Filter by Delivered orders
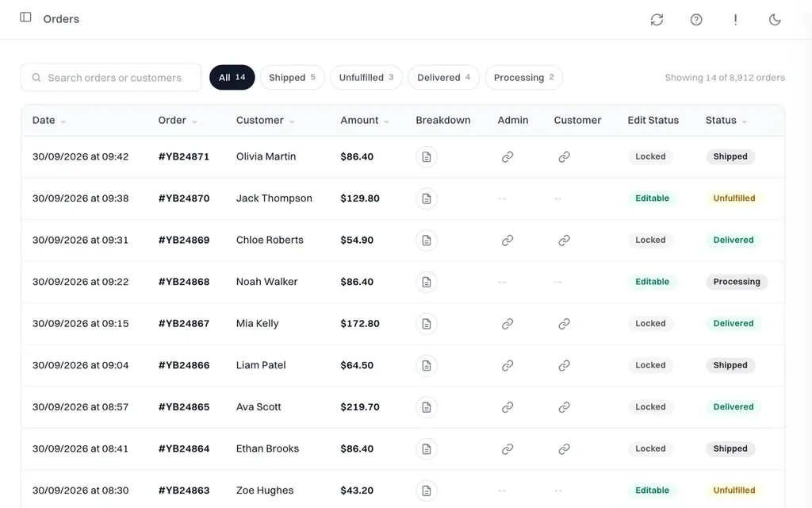The height and width of the screenshot is (508, 812). pos(444,77)
